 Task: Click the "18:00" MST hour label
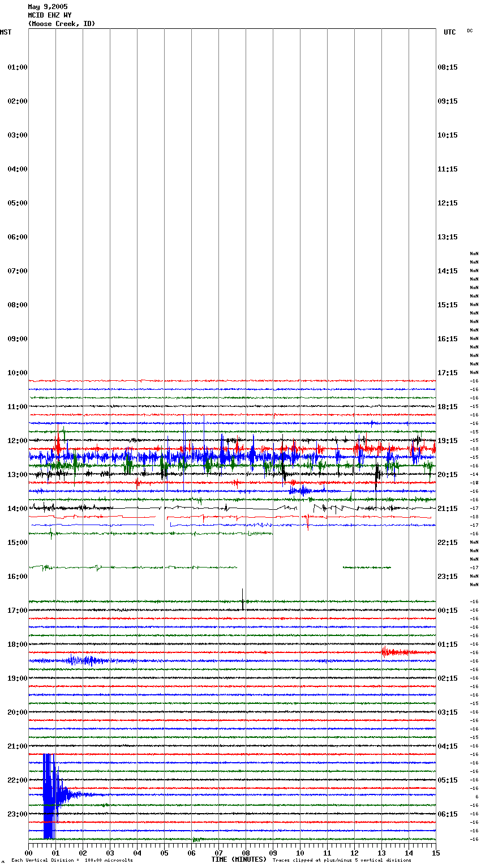(17, 644)
